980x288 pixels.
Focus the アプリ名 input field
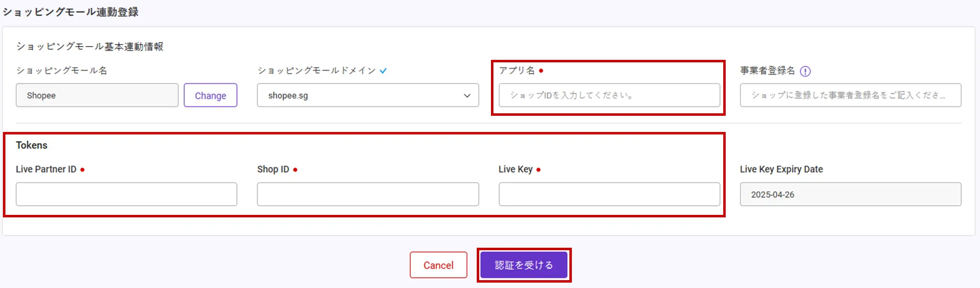(x=609, y=95)
